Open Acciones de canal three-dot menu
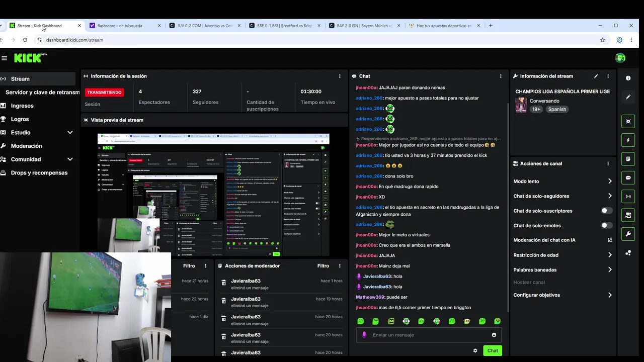This screenshot has width=644, height=362. 608,163
